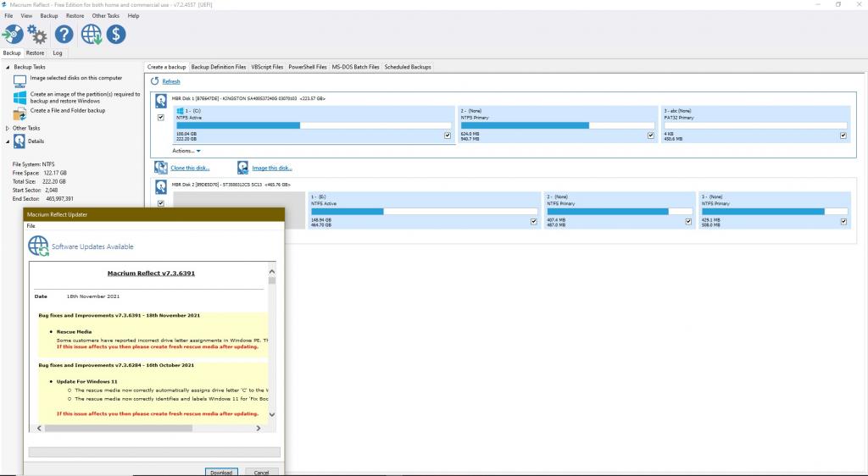Click the monitor icon for imaging selected disks
Screen dimensions: 868x476
pos(19,81)
